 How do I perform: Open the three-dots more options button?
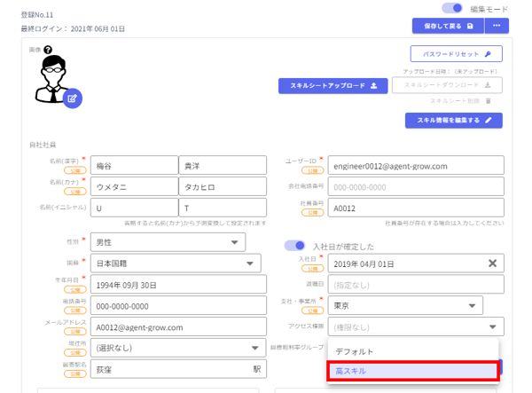[496, 27]
